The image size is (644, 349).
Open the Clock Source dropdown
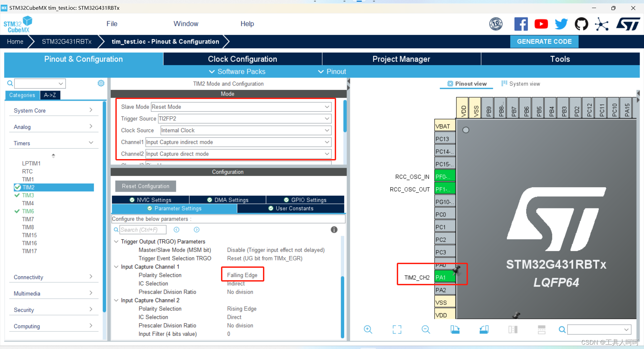pos(246,130)
